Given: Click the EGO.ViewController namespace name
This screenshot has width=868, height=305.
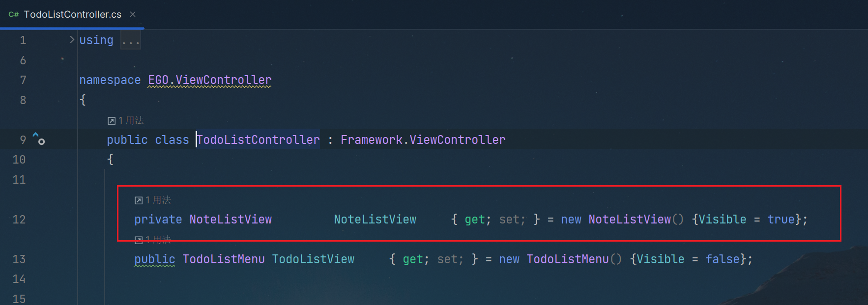Looking at the screenshot, I should [210, 80].
